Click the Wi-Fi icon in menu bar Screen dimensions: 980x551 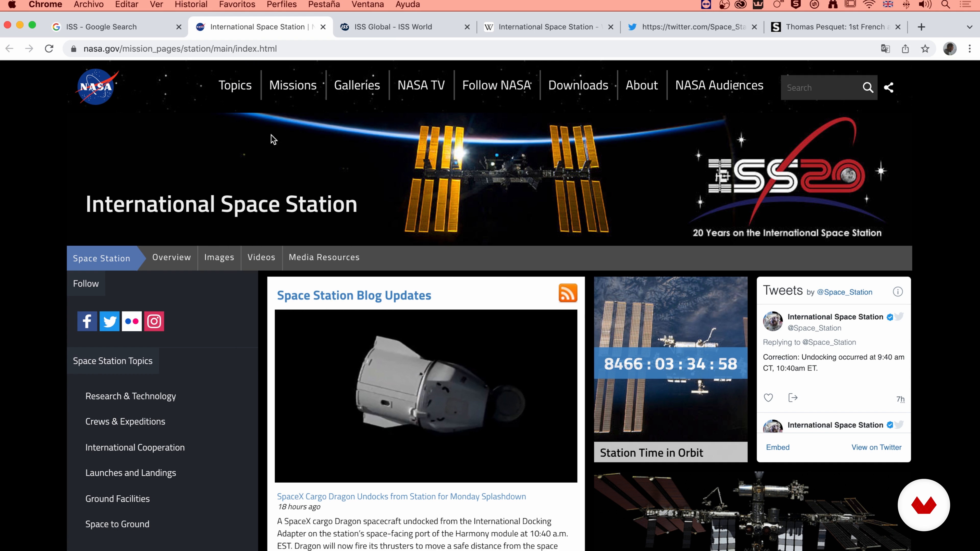[868, 5]
